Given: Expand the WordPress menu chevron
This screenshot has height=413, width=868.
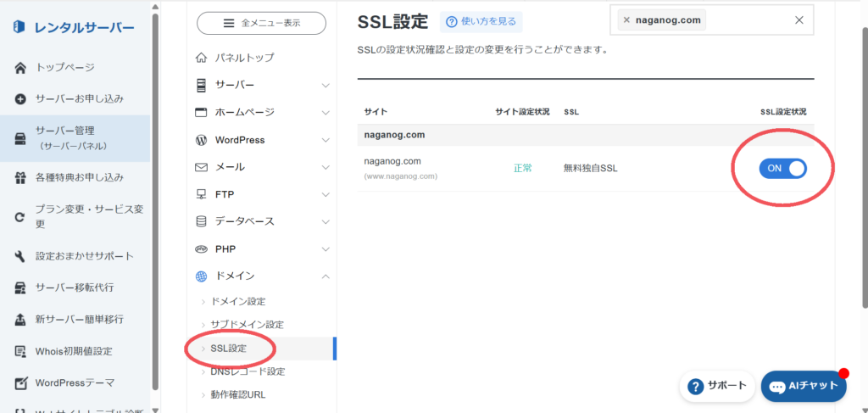Looking at the screenshot, I should point(325,140).
